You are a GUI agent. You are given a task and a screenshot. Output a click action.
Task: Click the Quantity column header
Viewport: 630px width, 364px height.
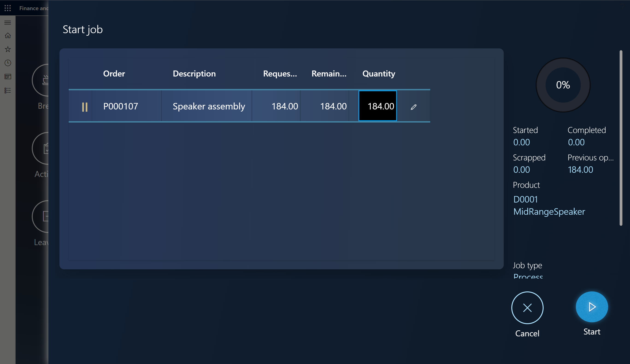click(x=379, y=73)
